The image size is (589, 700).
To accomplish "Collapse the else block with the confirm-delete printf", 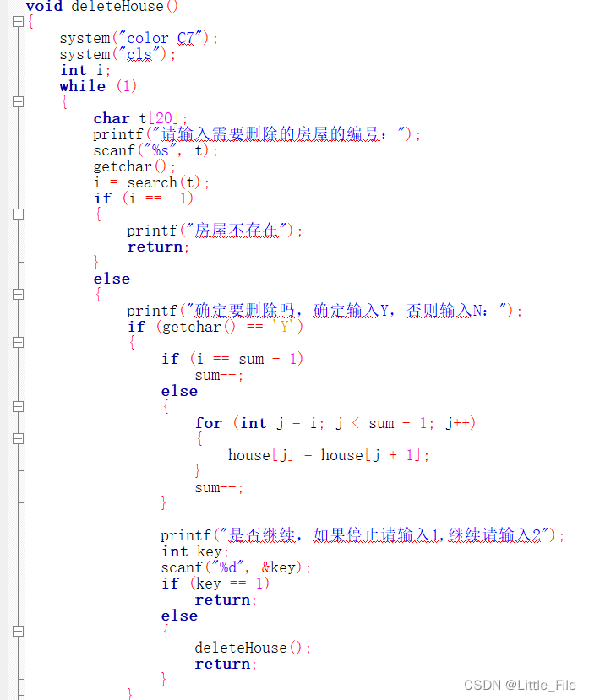I will tap(18, 294).
